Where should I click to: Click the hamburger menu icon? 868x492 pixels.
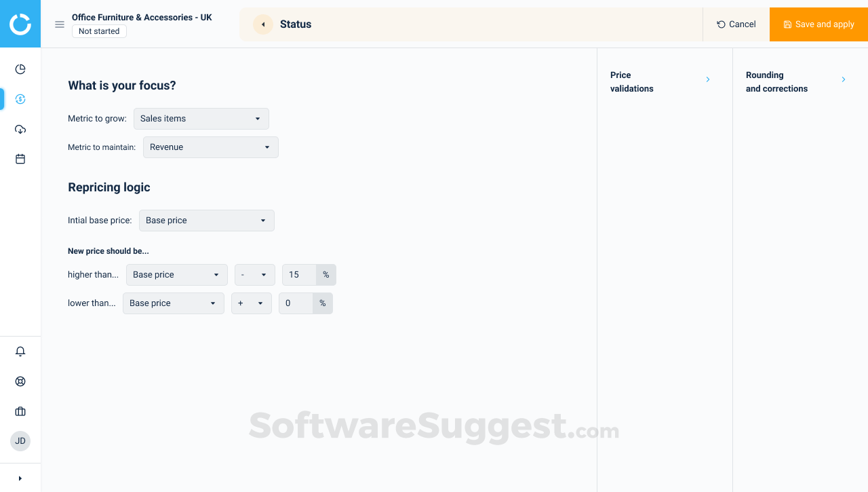click(x=60, y=24)
